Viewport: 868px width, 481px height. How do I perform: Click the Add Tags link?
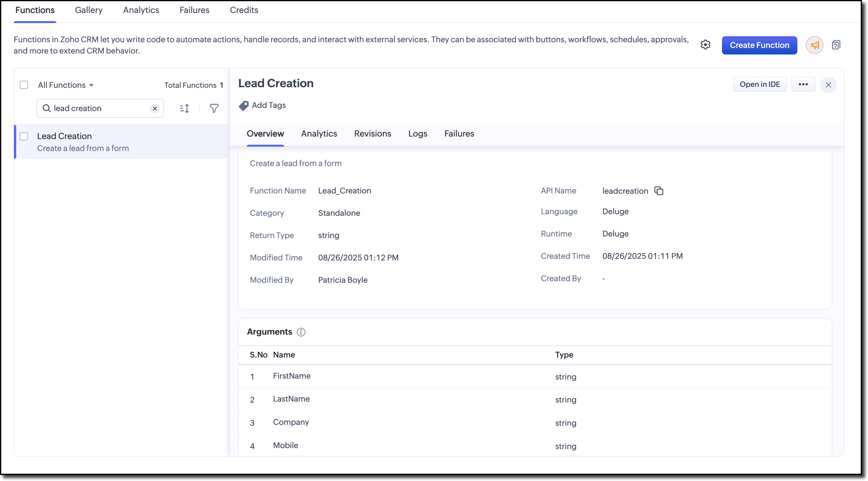coord(269,105)
